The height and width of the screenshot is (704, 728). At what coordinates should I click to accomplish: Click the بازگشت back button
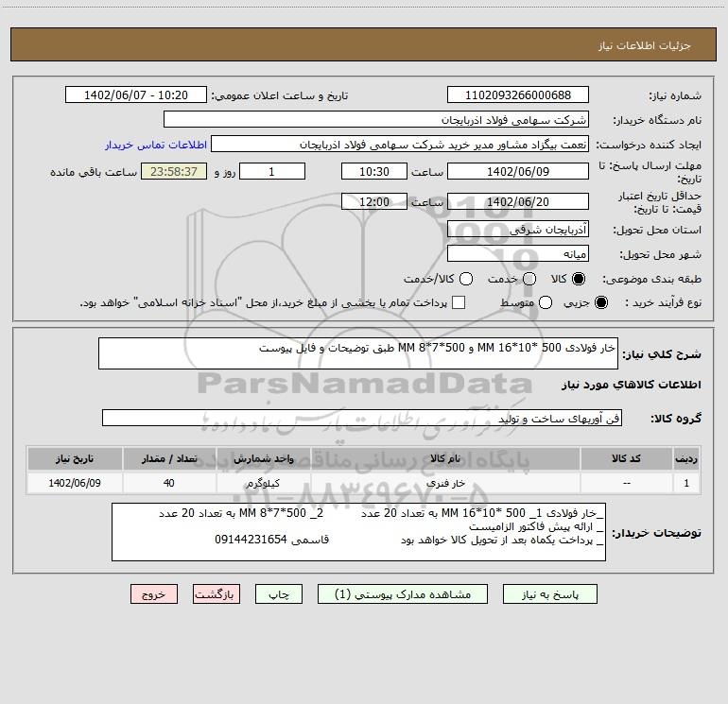pos(217,594)
